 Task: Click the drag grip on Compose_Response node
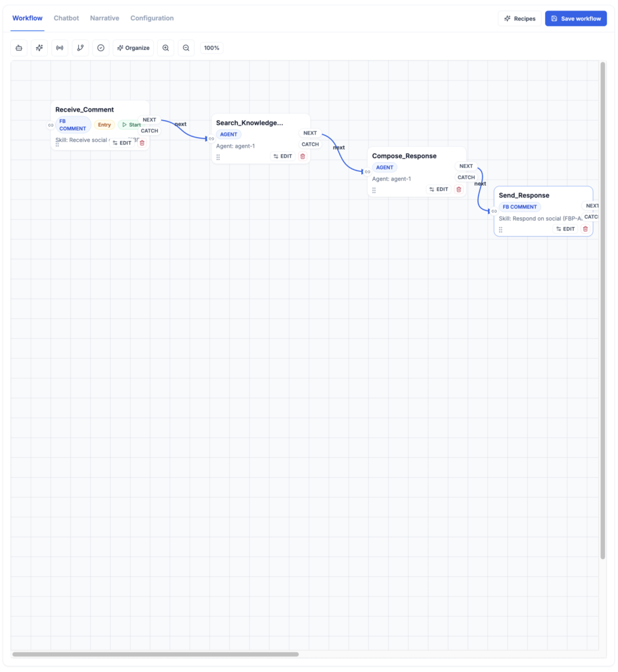tap(374, 190)
